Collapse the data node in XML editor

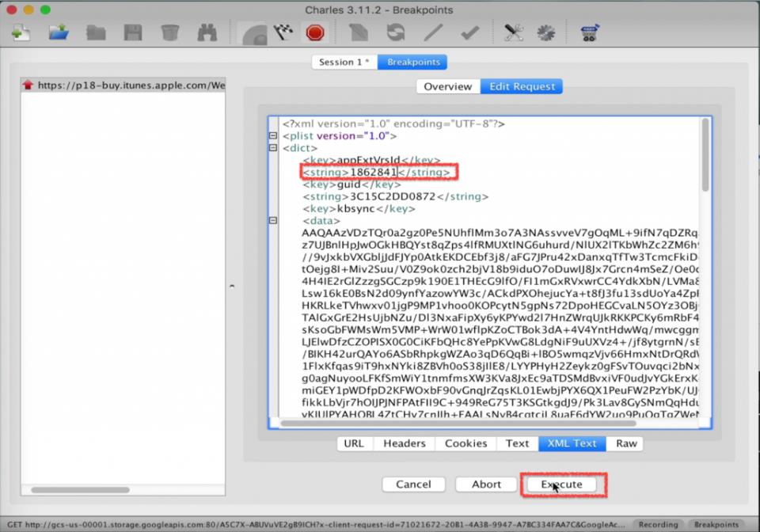pos(274,222)
